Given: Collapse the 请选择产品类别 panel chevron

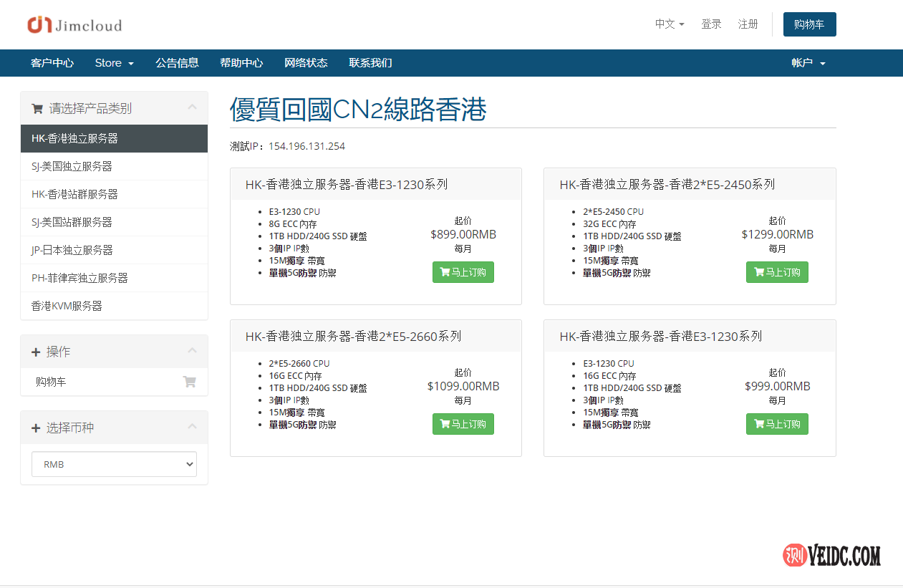Looking at the screenshot, I should point(192,107).
